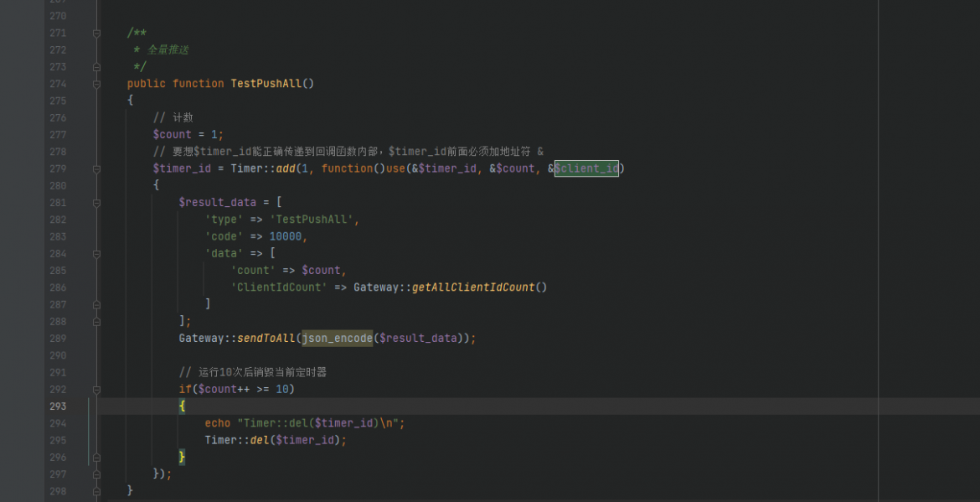Fold the Timer::add closure at line 279
The height and width of the screenshot is (502, 980).
[96, 168]
